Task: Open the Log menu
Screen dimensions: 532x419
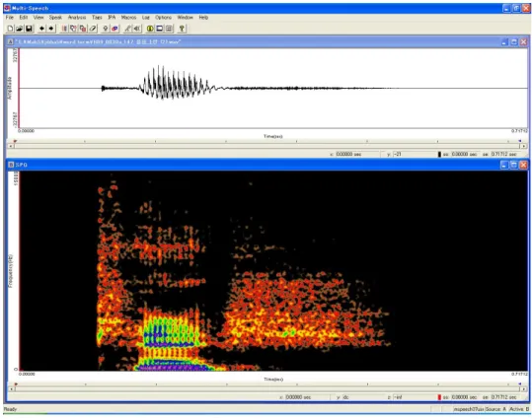Action: (145, 18)
